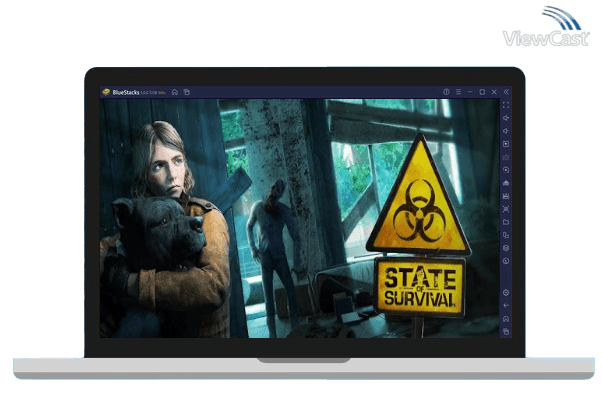Open multi-instance manager icon in sidebar
The height and width of the screenshot is (414, 602).
pyautogui.click(x=506, y=235)
